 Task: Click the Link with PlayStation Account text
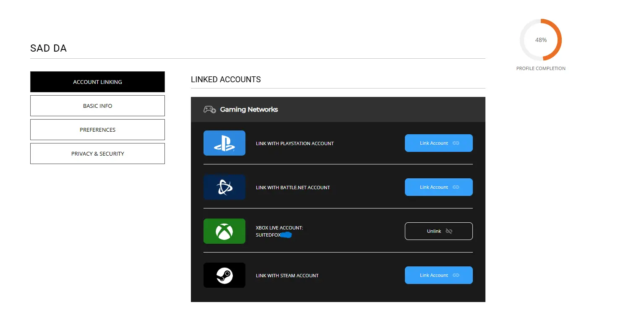coord(295,143)
